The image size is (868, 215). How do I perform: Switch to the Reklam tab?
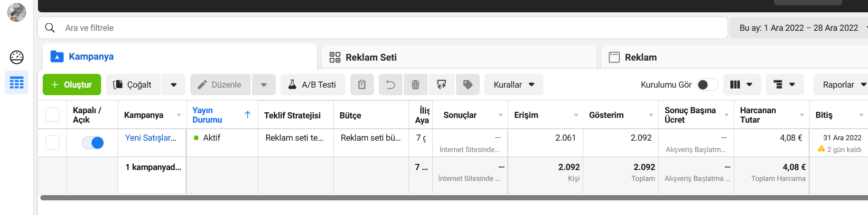click(735, 57)
